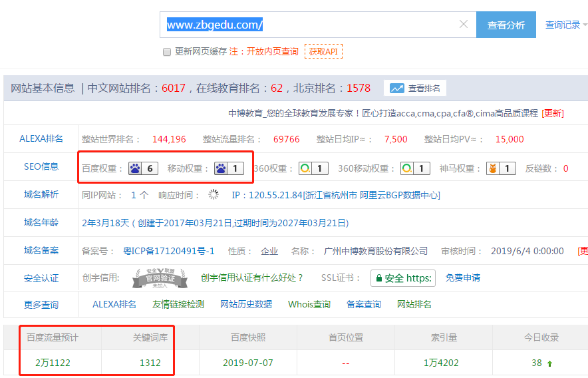Open the Whois查询 link

coord(309,304)
